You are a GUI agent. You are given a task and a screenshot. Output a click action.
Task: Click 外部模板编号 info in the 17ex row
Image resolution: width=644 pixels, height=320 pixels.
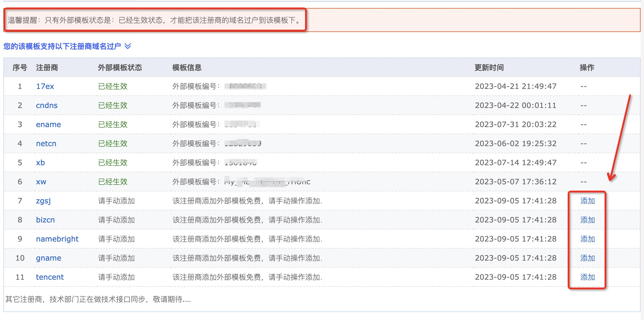(x=219, y=86)
